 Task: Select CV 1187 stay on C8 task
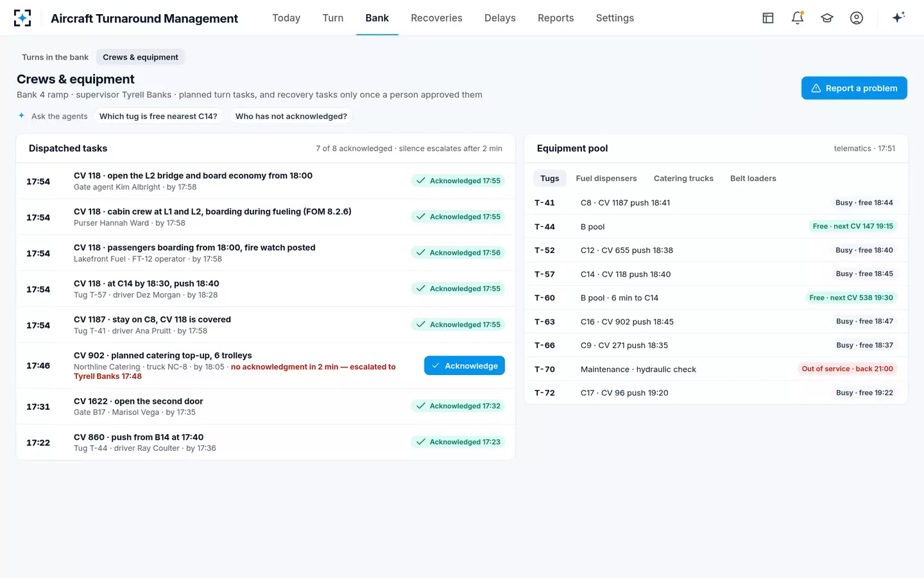266,325
